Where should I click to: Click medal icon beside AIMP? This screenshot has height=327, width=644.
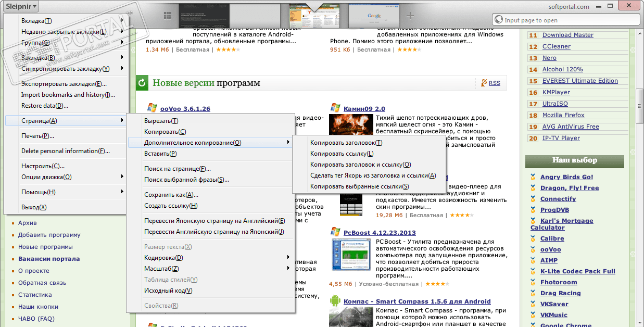(x=533, y=260)
